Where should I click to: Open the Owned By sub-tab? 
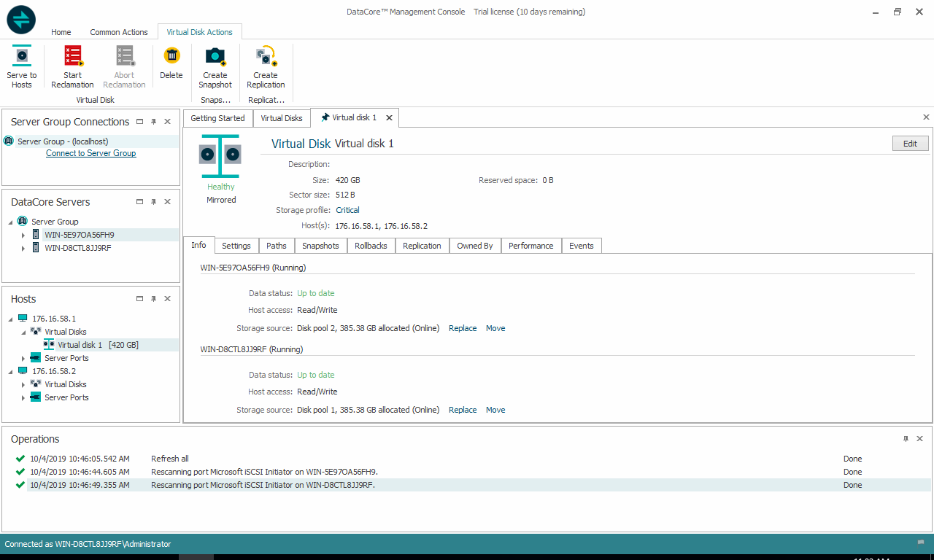[x=475, y=246]
